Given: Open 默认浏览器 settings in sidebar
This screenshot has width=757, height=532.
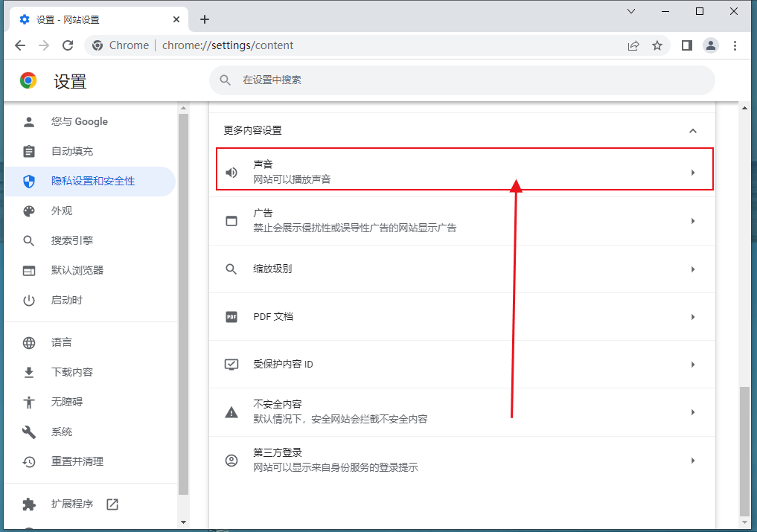Looking at the screenshot, I should click(90, 270).
